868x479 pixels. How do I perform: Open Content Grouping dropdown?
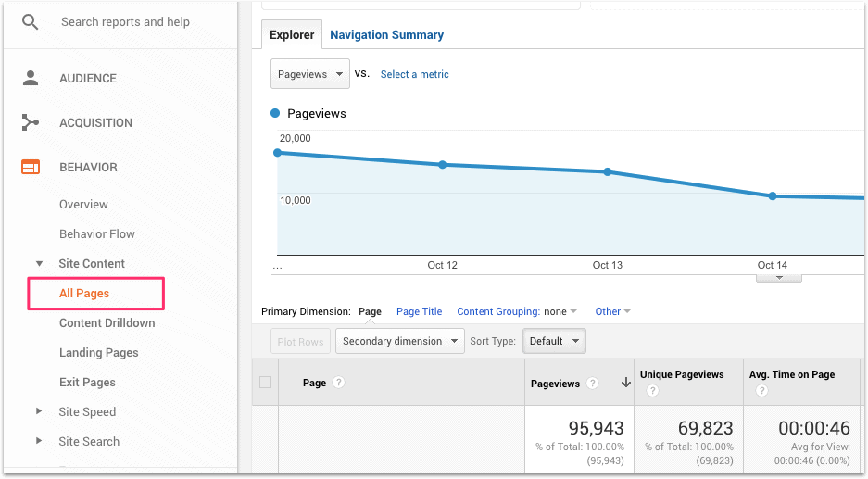517,311
